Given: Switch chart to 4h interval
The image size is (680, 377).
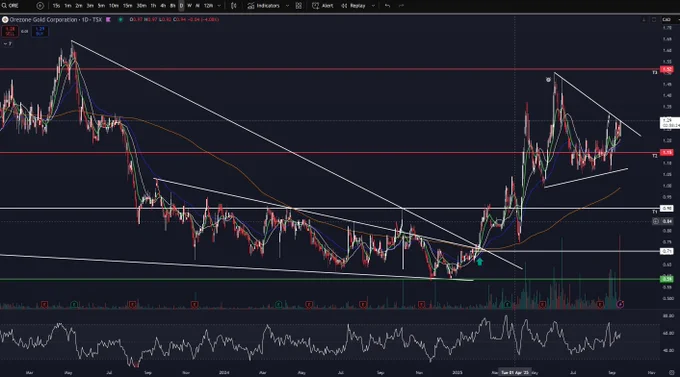Looking at the screenshot, I should coord(163,6).
